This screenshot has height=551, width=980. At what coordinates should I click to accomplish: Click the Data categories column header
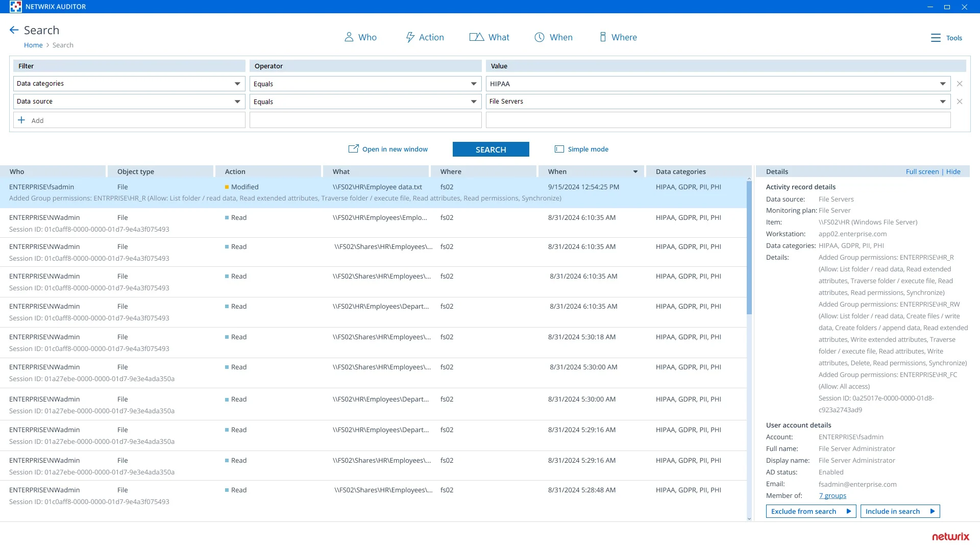pos(699,171)
